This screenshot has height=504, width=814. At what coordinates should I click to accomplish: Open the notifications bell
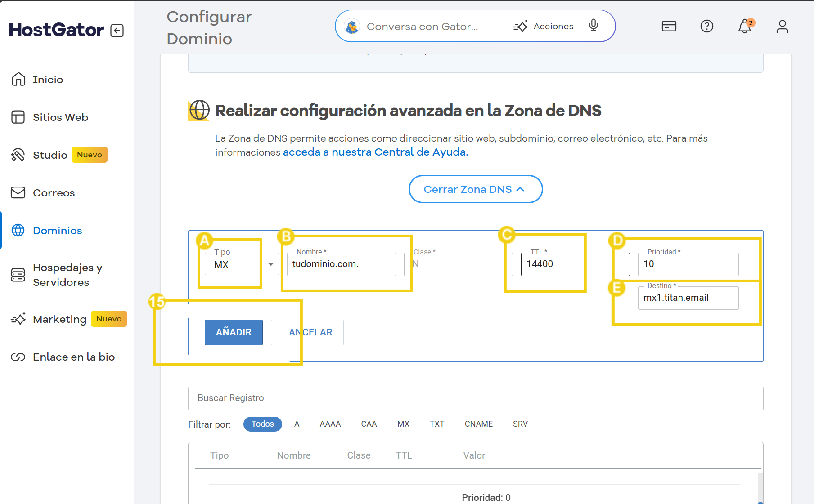pos(744,27)
